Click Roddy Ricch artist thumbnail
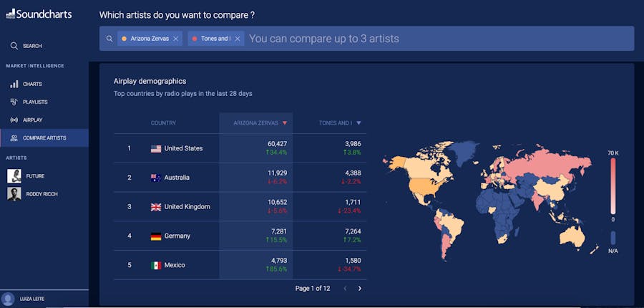 14,194
